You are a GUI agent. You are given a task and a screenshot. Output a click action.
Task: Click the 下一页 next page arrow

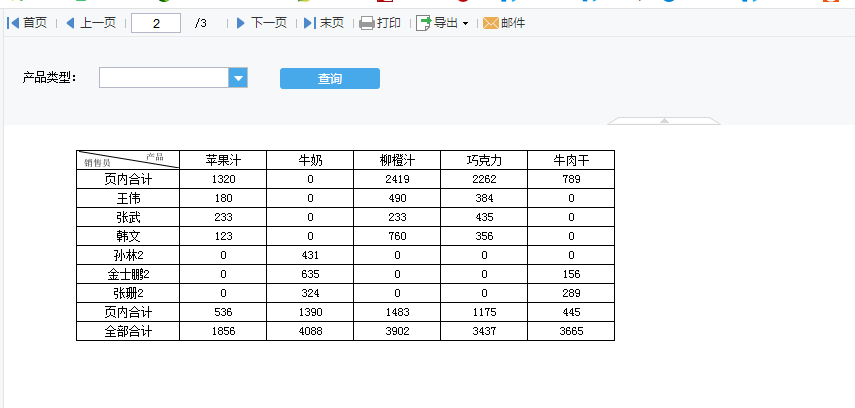point(240,23)
